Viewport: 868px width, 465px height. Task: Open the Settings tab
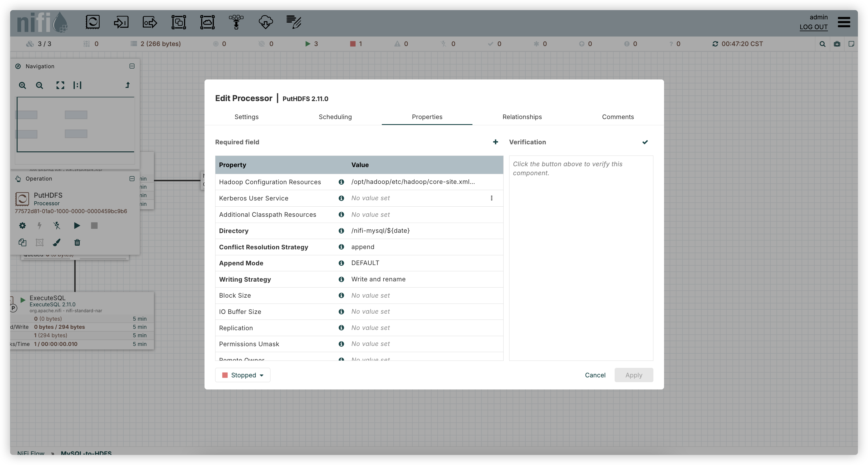coord(246,117)
